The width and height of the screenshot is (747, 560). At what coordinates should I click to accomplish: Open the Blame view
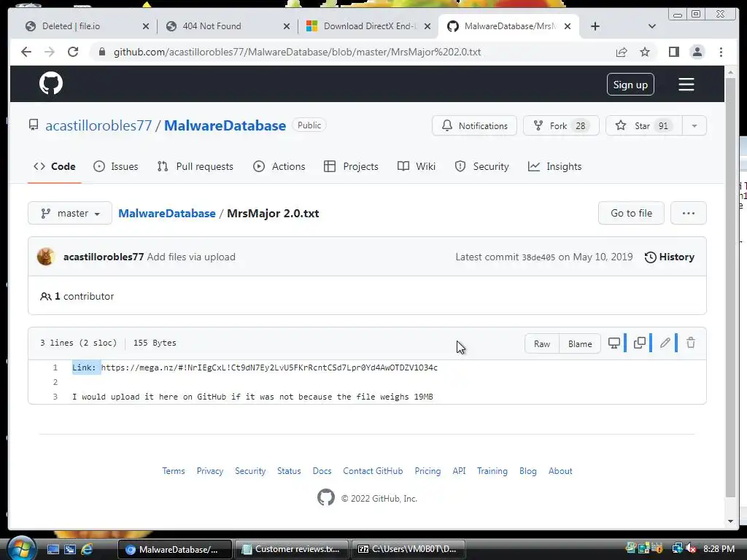580,344
